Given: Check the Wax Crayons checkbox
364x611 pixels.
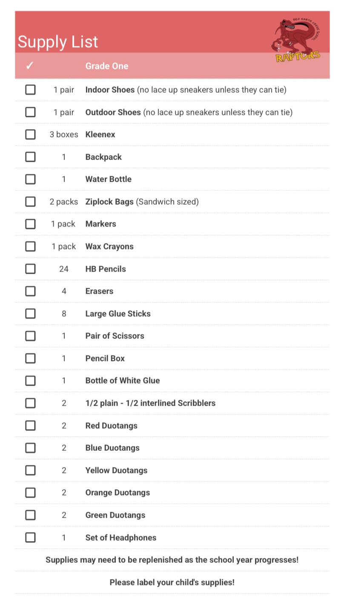Looking at the screenshot, I should pos(30,247).
